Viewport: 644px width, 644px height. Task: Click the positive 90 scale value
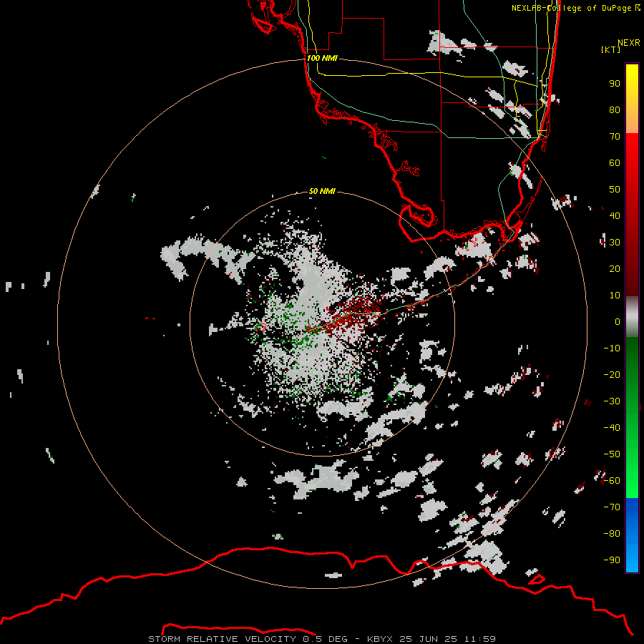tap(615, 84)
